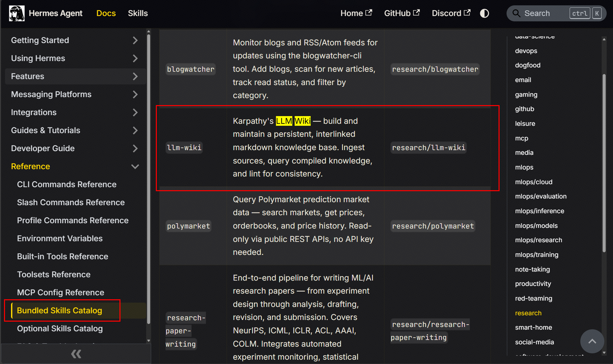Open Guides & Tutorials in the sidebar
Viewport: 613px width, 364px height.
pyautogui.click(x=46, y=130)
